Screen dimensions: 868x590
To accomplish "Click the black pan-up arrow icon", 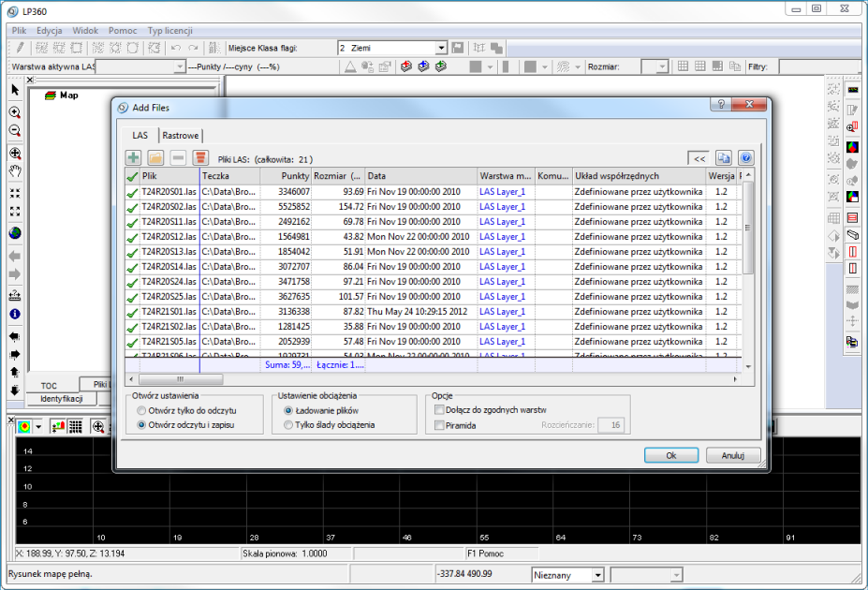I will point(15,373).
